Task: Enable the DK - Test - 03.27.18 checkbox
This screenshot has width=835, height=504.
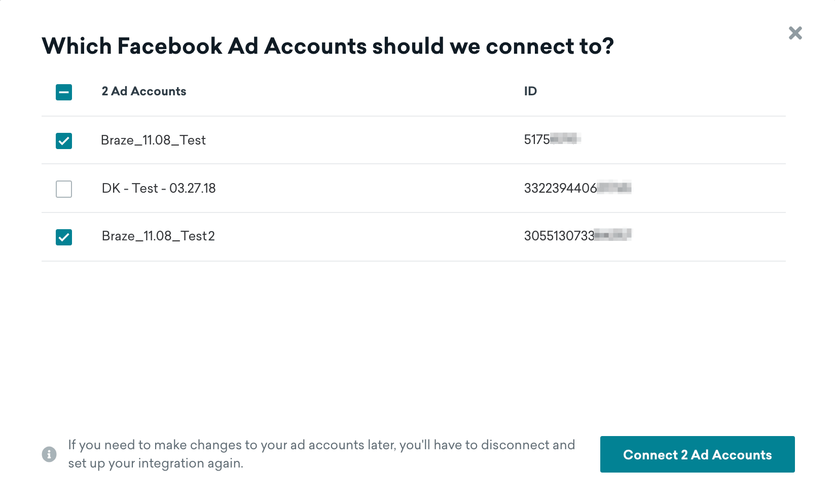Action: [63, 189]
